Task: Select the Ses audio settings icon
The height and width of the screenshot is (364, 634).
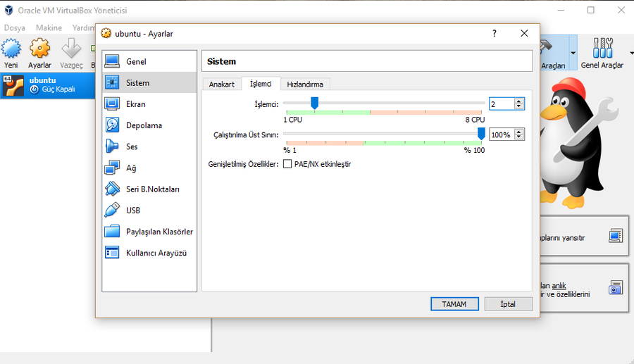Action: [x=112, y=146]
